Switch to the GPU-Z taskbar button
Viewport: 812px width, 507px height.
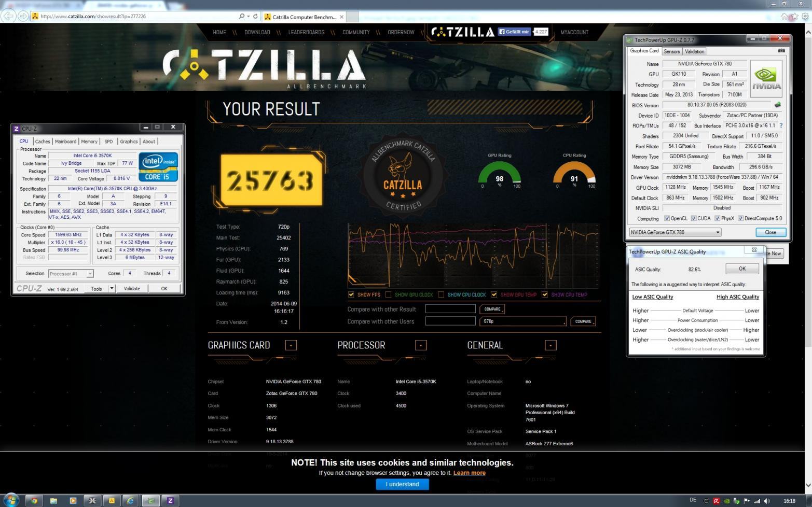pos(150,500)
